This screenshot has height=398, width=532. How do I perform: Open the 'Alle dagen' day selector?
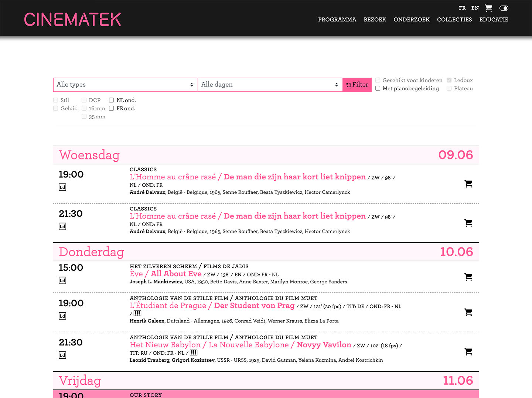[x=270, y=85]
